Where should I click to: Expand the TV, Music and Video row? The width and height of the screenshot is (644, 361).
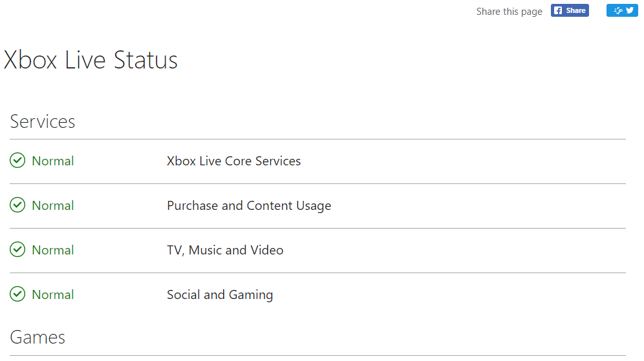[317, 250]
